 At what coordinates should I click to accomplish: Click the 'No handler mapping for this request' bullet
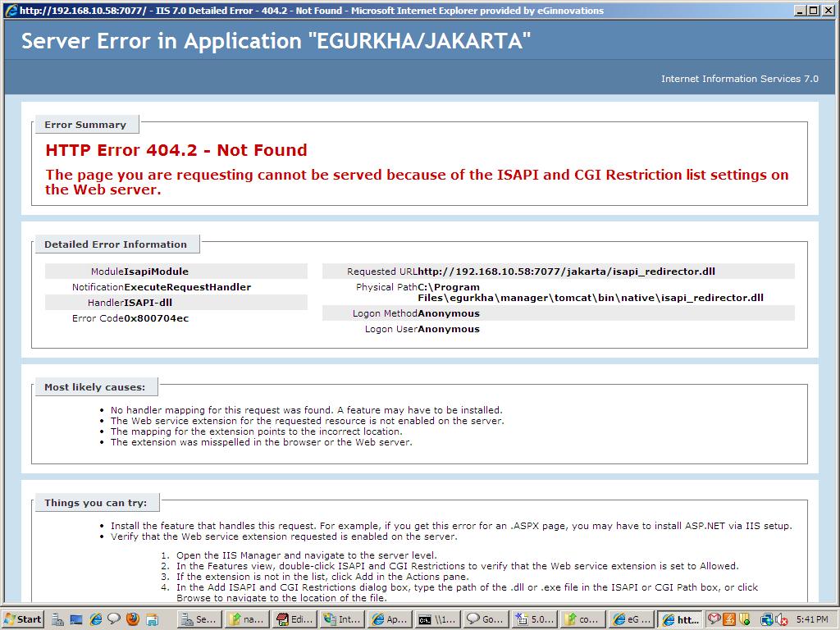[307, 410]
